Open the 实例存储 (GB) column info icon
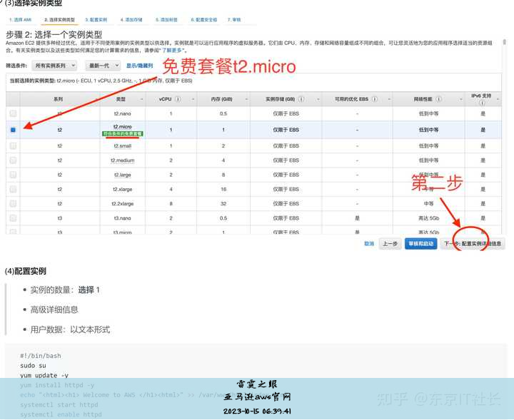The image size is (514, 420). 301,99
